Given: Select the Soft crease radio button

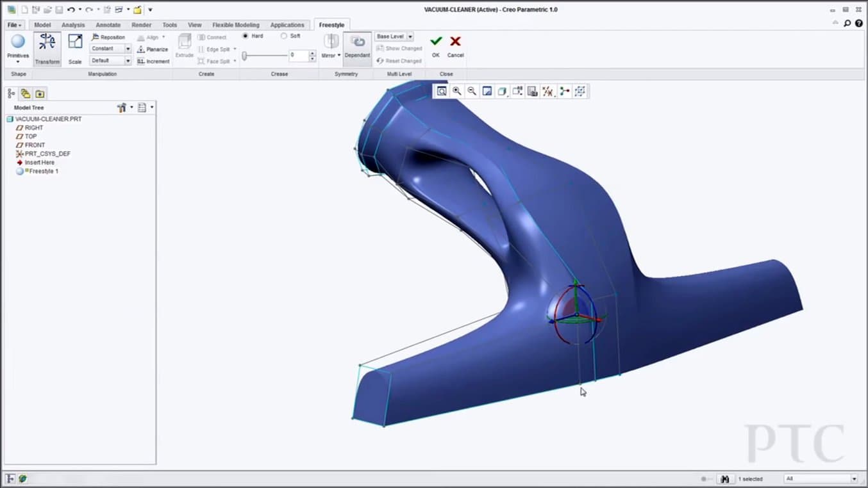Looking at the screenshot, I should (x=284, y=37).
